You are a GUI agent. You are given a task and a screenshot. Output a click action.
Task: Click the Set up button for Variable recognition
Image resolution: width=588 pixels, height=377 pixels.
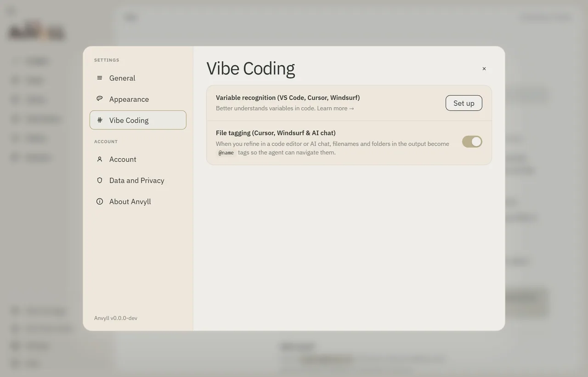(464, 103)
